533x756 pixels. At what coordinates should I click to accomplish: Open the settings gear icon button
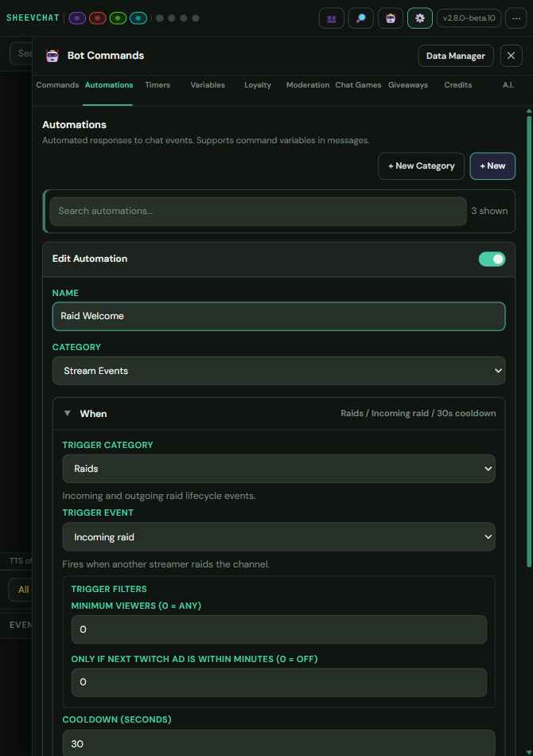[x=420, y=18]
